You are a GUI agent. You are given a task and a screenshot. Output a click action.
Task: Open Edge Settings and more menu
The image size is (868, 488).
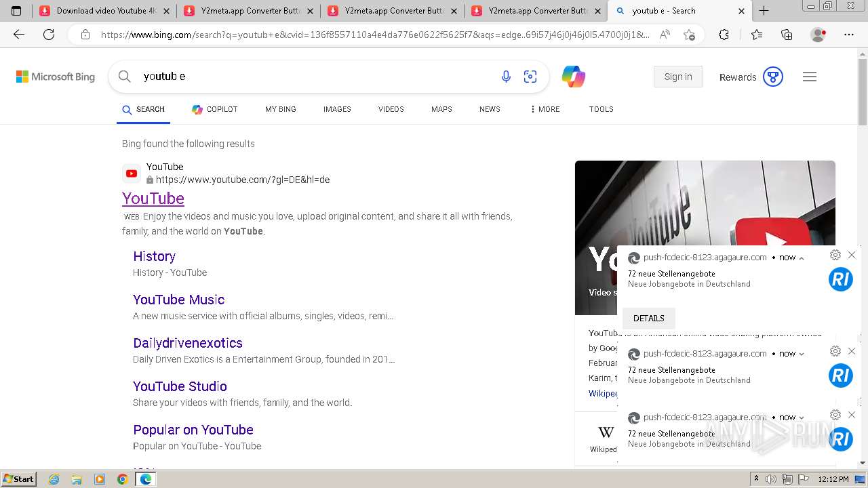pos(849,35)
